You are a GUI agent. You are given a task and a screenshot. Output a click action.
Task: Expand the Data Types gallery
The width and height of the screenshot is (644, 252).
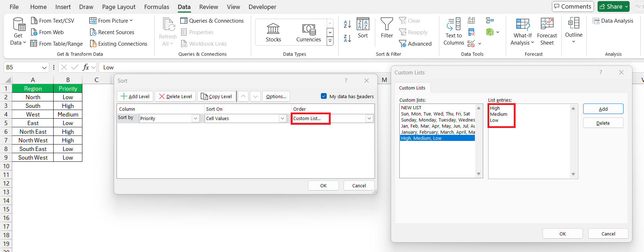click(x=330, y=42)
